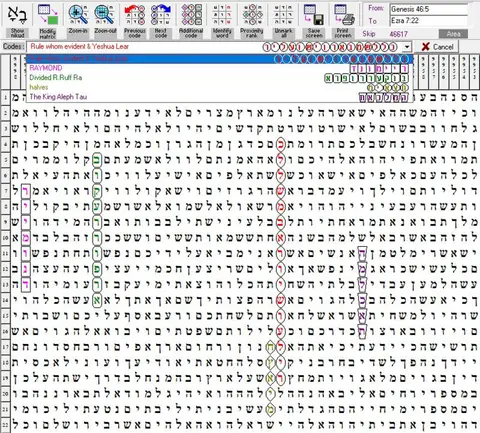Viewport: 480px width, 433px height.
Task: Click the yellow-circled letter in matrix row 21
Action: coord(270,409)
